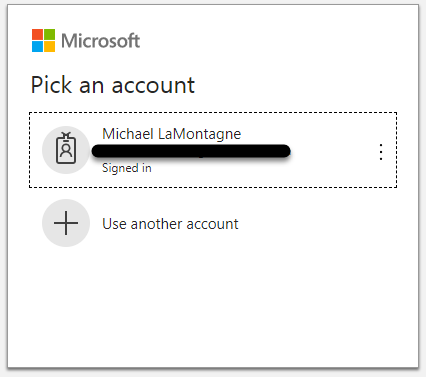
Task: Click the Signed in status label
Action: pos(127,168)
